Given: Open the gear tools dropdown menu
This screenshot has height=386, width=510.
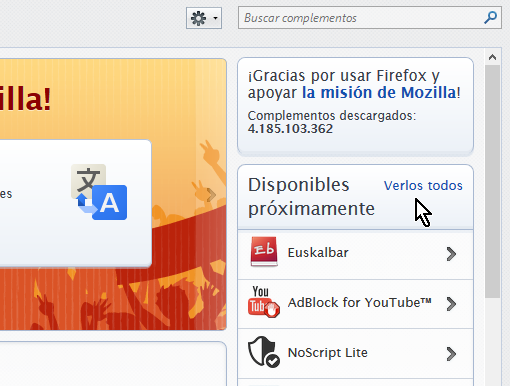Looking at the screenshot, I should click(204, 18).
